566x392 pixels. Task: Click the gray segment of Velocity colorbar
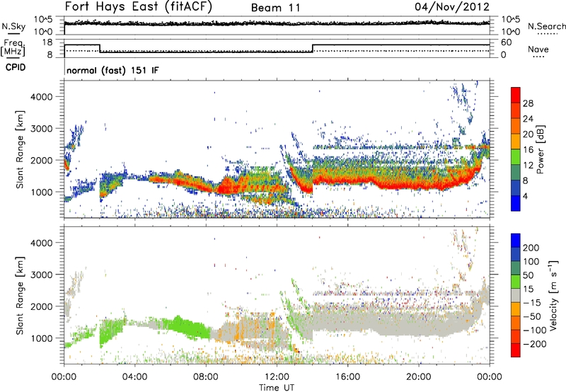(516, 296)
